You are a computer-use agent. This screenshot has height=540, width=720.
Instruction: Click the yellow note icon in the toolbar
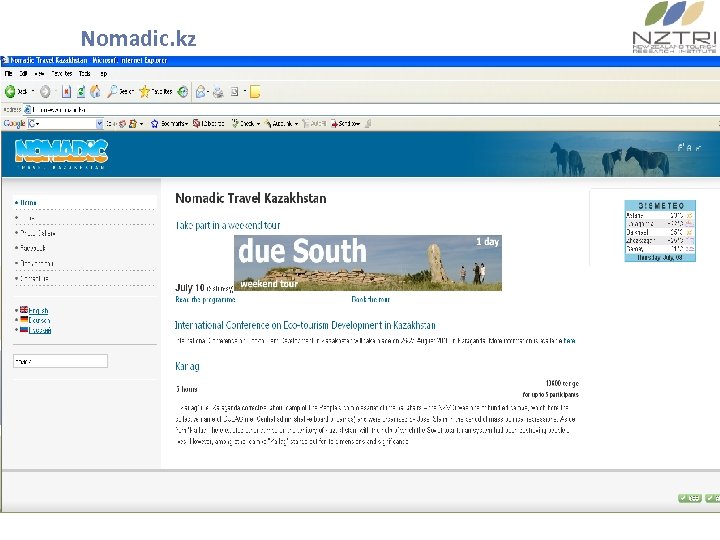click(255, 92)
